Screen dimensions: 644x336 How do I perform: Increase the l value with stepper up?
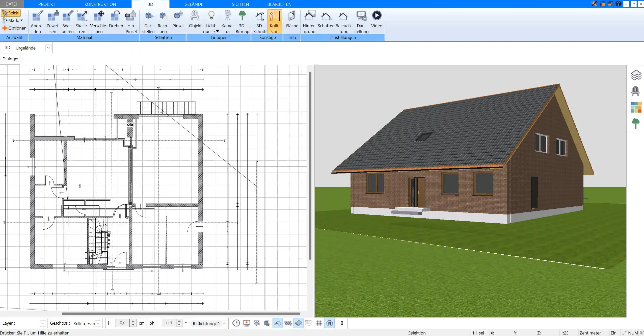[x=133, y=321]
